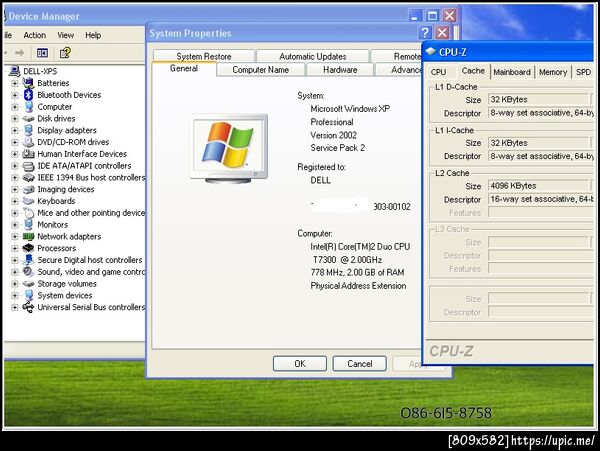Click the 'Physical Address Extension' text
600x451 pixels.
coord(358,286)
